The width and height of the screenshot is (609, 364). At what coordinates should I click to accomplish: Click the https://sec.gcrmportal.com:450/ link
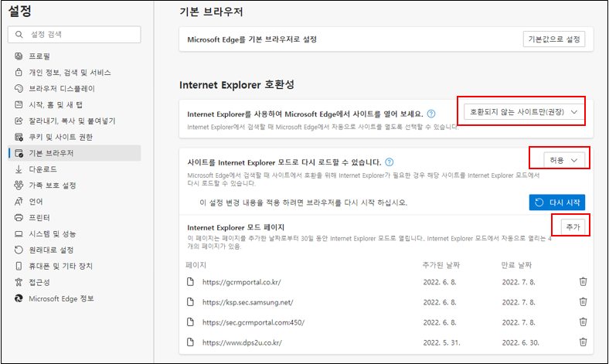pos(253,322)
